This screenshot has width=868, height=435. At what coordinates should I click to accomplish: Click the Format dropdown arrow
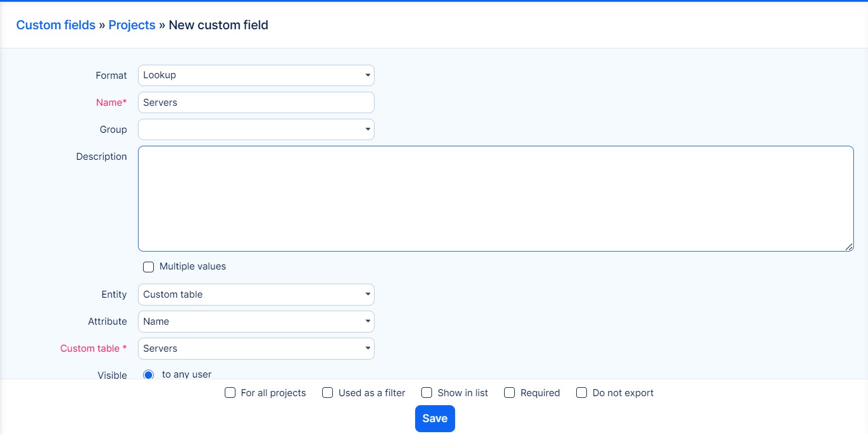click(367, 75)
